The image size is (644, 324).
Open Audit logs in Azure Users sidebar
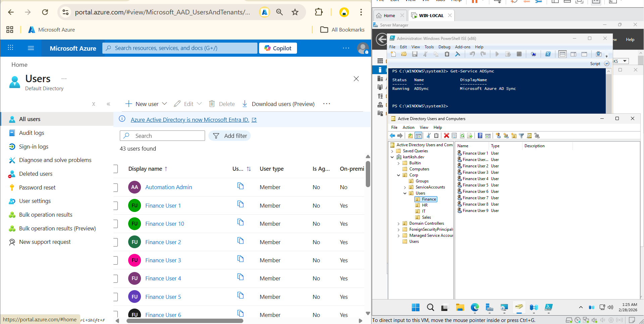click(x=32, y=133)
